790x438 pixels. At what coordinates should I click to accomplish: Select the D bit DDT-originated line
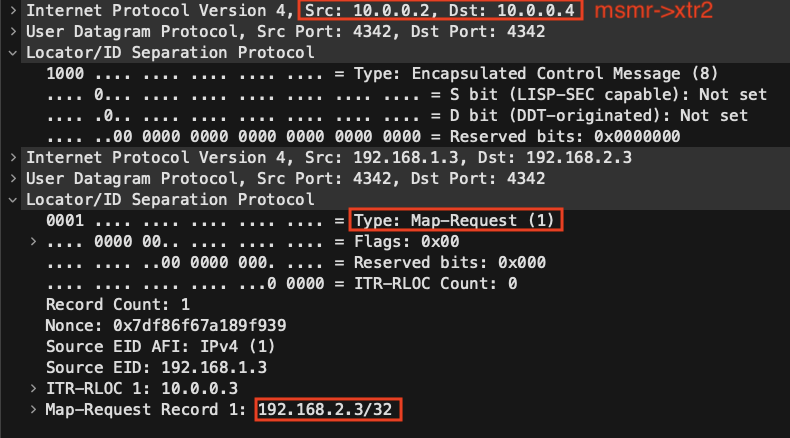click(x=397, y=115)
